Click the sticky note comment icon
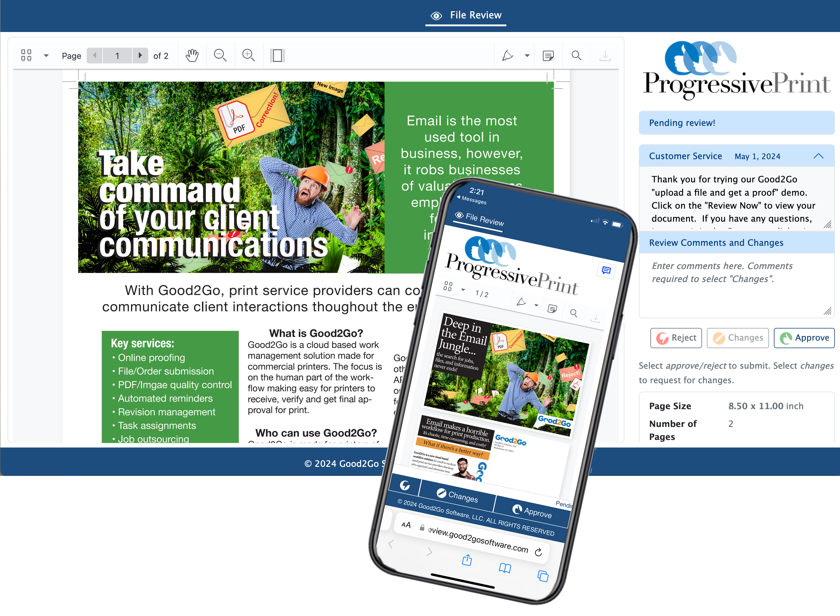 point(548,55)
